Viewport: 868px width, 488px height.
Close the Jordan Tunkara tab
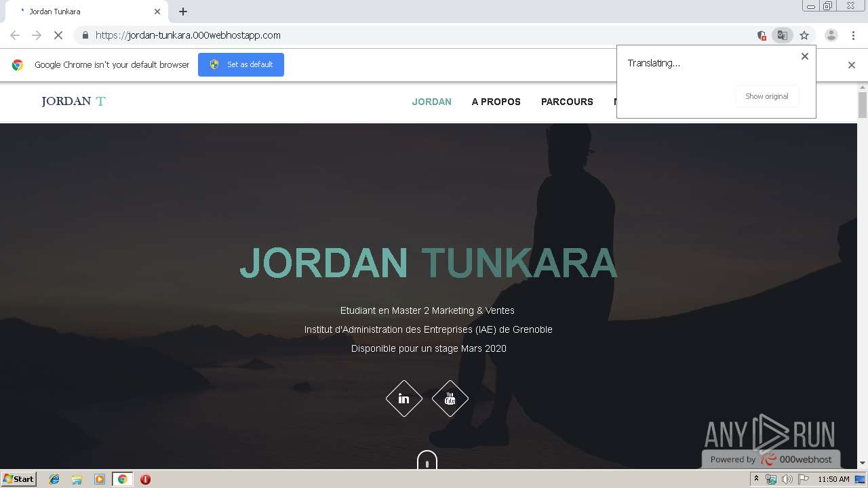click(x=157, y=12)
